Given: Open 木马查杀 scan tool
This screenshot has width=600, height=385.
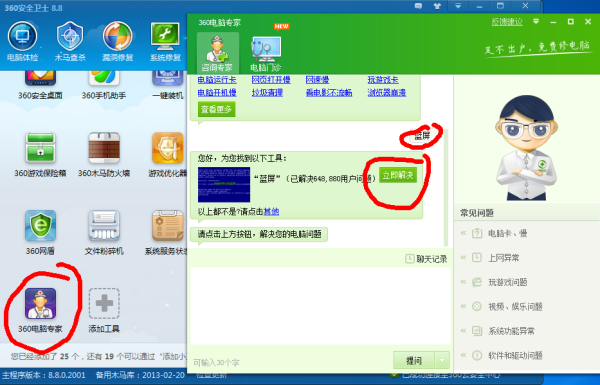Looking at the screenshot, I should (x=70, y=42).
